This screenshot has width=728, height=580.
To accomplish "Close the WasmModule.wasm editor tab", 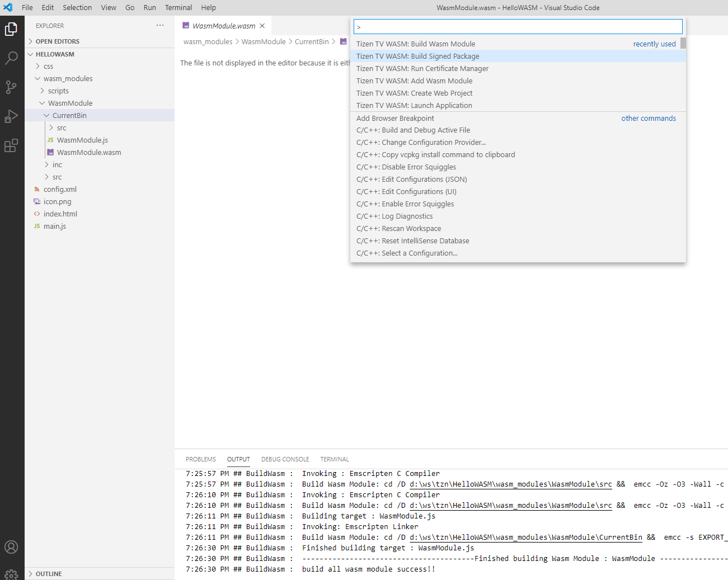I will coord(262,26).
